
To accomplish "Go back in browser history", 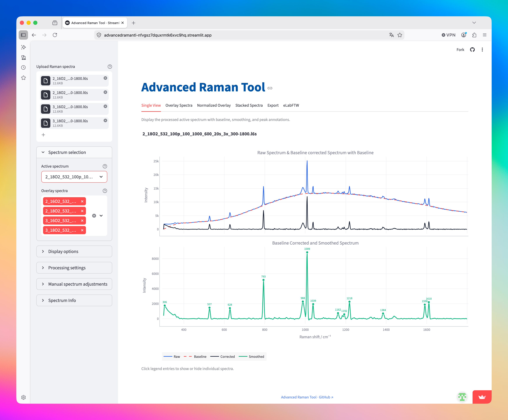I will [x=34, y=35].
